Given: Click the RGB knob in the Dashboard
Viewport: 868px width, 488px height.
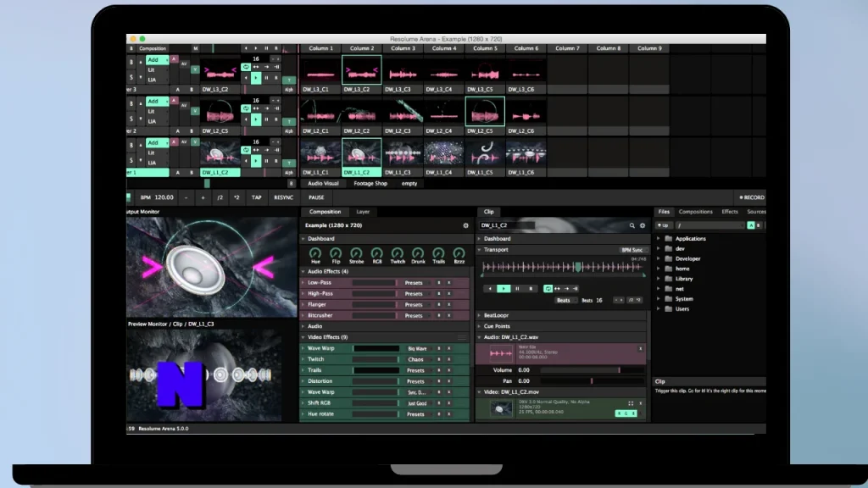Looking at the screenshot, I should point(377,253).
